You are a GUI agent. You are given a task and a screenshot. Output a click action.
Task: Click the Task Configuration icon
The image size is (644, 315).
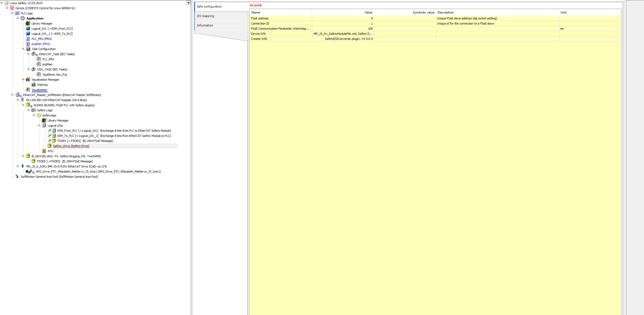click(x=28, y=49)
